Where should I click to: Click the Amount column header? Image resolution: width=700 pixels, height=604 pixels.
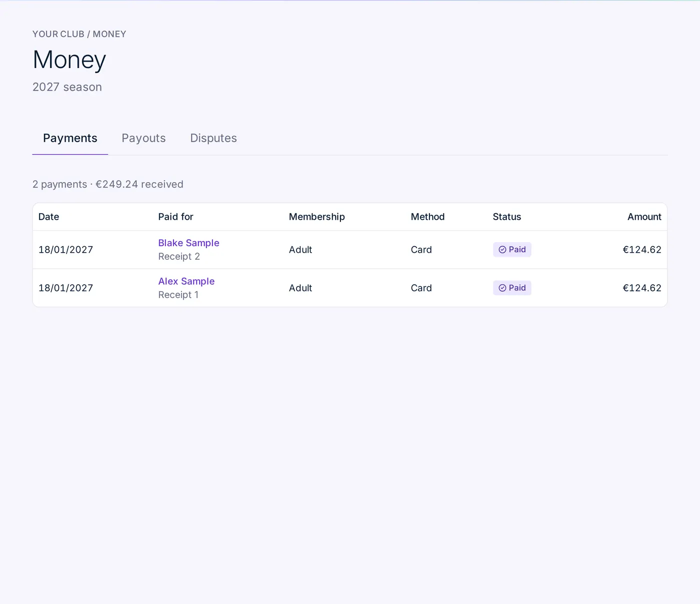point(644,217)
